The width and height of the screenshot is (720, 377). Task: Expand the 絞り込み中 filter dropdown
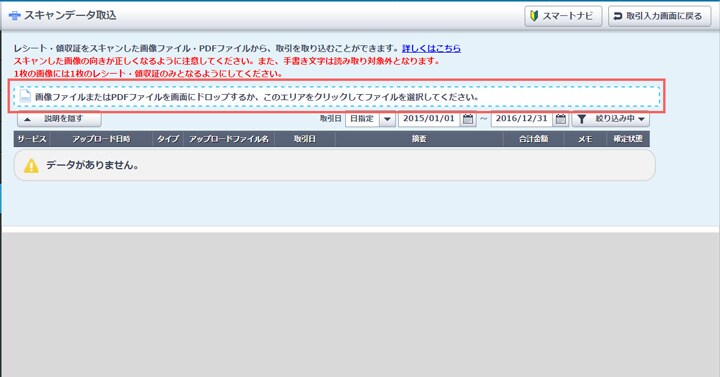pyautogui.click(x=611, y=119)
